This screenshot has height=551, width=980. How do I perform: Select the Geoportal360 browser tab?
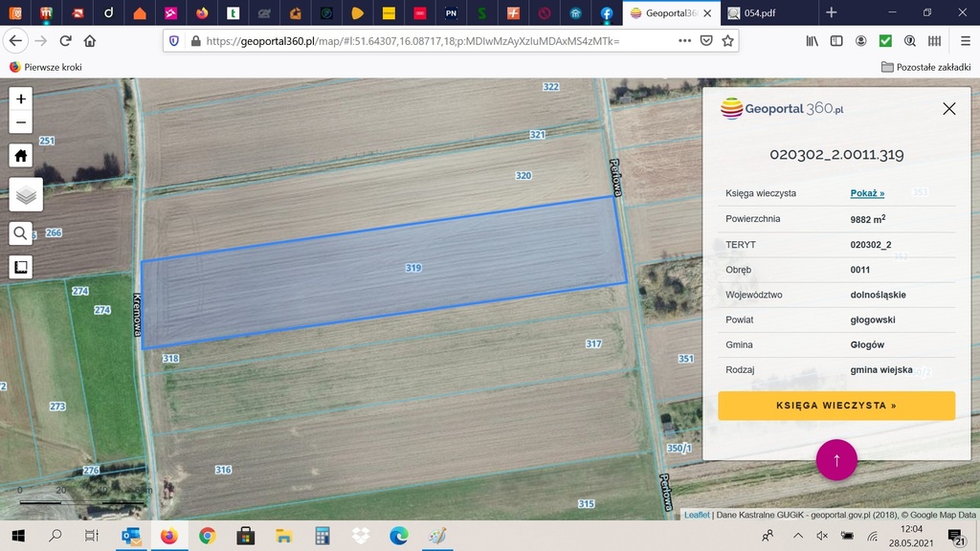point(675,12)
